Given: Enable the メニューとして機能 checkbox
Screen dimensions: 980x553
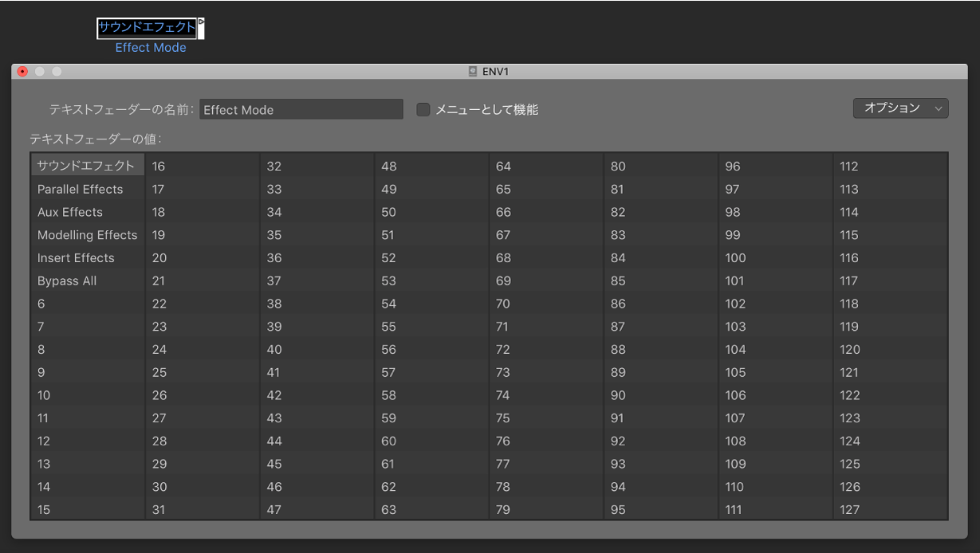Looking at the screenshot, I should point(423,109).
